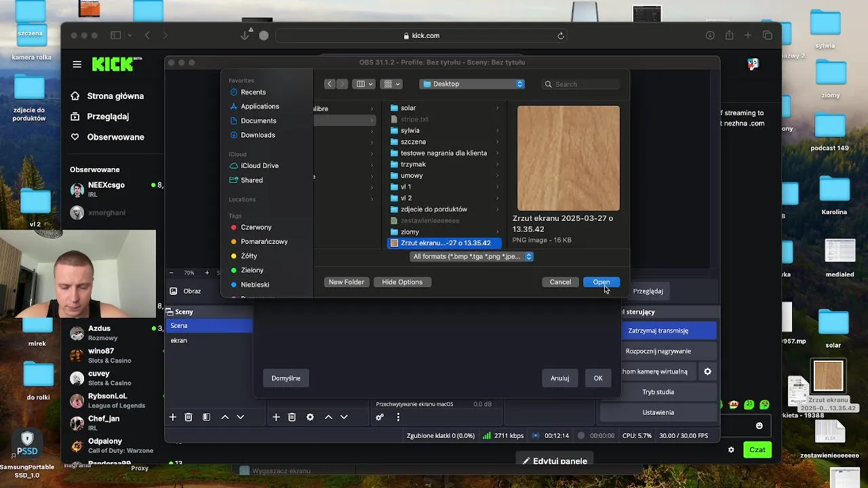
Task: Show Safari downloads
Action: 710,35
